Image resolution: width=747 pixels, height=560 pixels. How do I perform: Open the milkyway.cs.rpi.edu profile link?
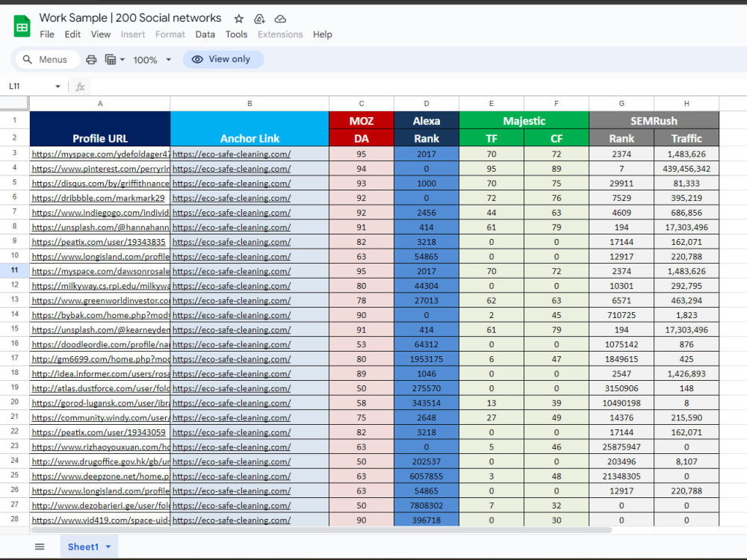click(x=101, y=286)
